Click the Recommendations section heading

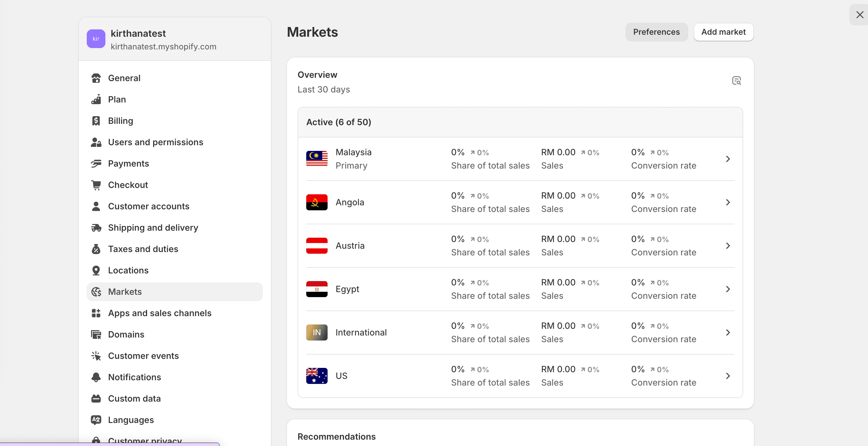click(336, 437)
